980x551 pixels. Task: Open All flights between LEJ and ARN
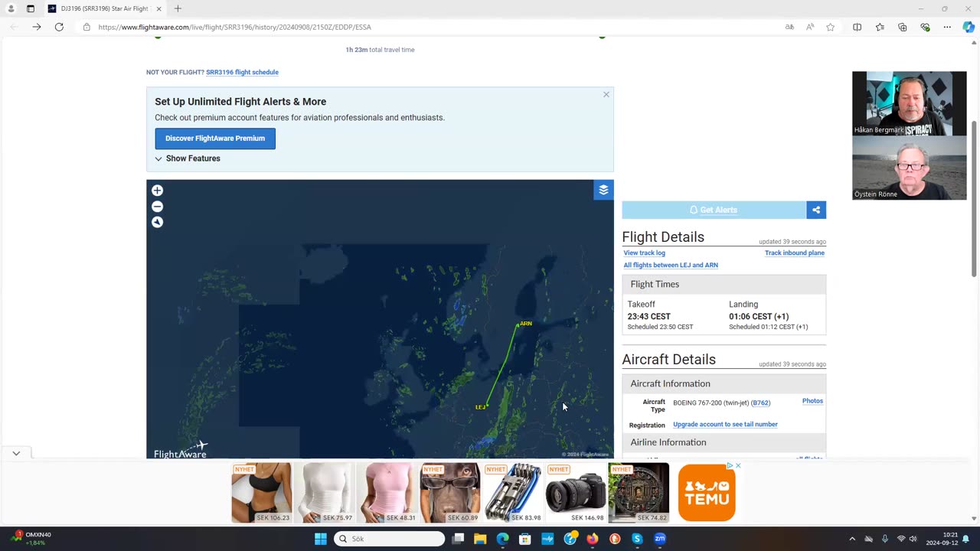point(671,265)
